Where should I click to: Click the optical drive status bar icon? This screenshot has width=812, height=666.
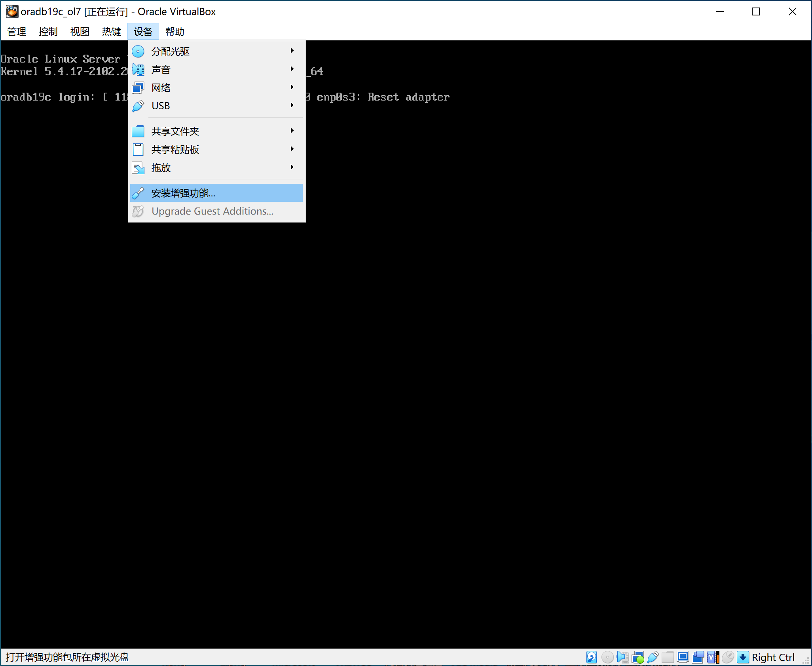pos(607,657)
